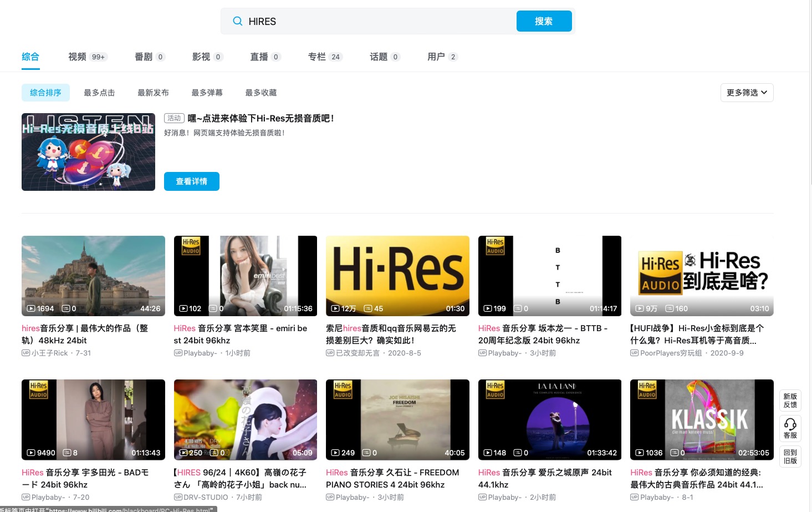The width and height of the screenshot is (812, 512).
Task: Sort results by 最多点击
Action: coord(99,93)
